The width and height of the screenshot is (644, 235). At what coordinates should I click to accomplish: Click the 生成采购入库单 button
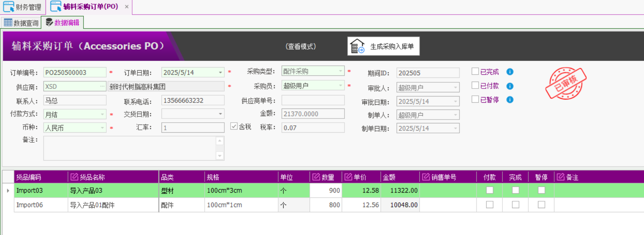(383, 46)
